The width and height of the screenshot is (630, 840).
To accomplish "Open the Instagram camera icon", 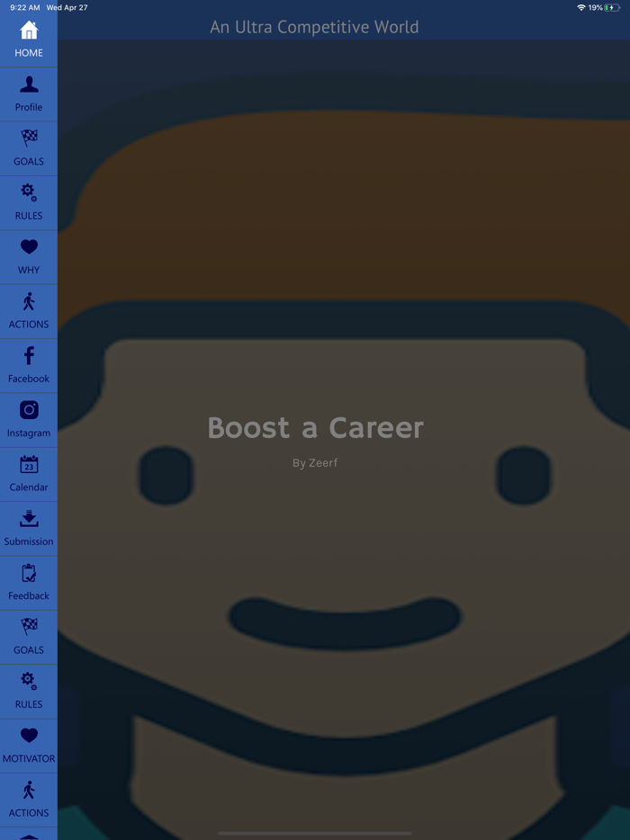I will coord(29,410).
